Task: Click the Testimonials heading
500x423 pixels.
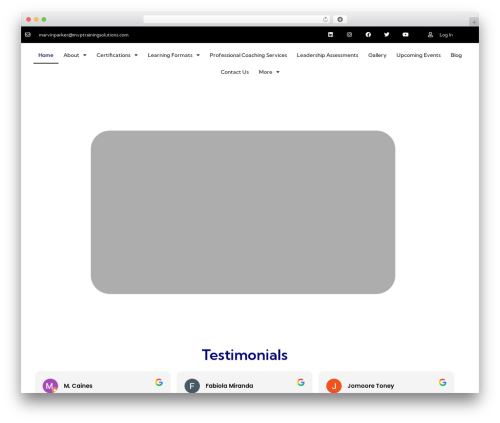Action: click(x=245, y=355)
